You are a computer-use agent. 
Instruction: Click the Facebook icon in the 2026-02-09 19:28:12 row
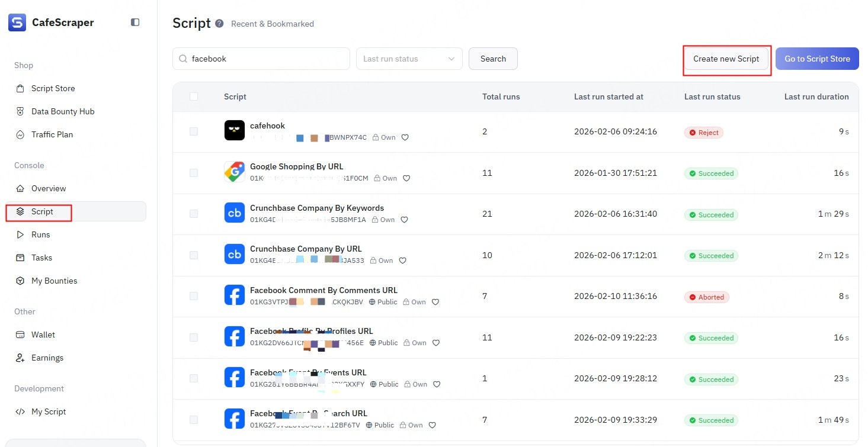(235, 377)
